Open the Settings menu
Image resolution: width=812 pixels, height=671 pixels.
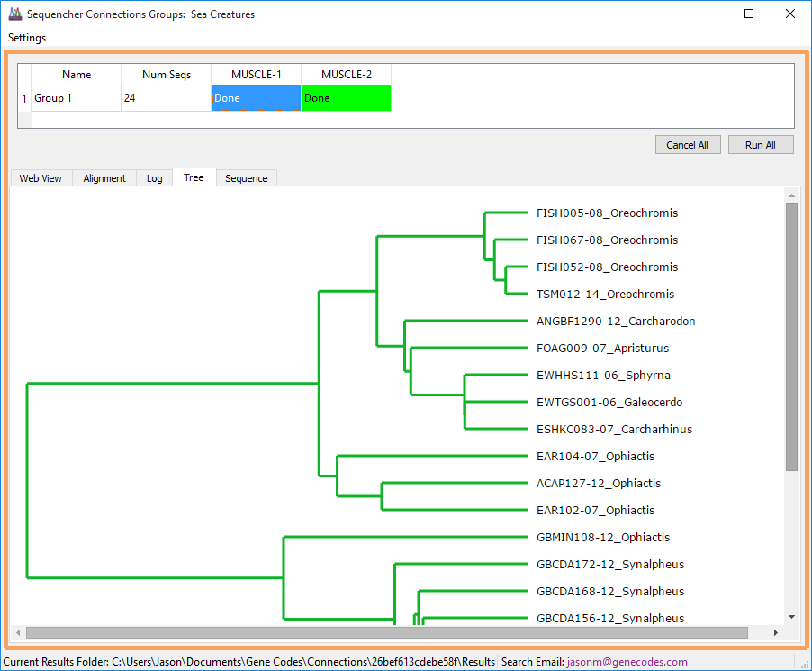tap(27, 38)
